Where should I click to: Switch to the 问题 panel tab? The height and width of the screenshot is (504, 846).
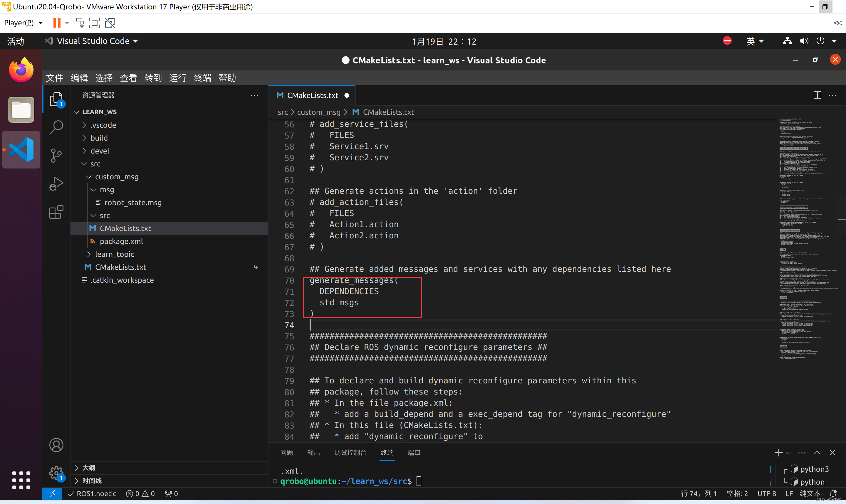[x=286, y=453]
